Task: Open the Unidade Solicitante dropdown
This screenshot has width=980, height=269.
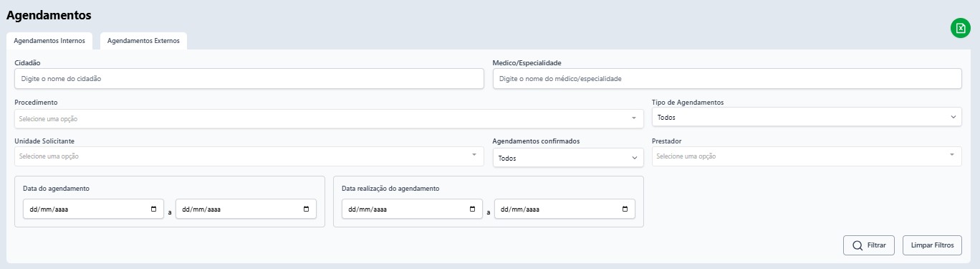Action: 249,156
